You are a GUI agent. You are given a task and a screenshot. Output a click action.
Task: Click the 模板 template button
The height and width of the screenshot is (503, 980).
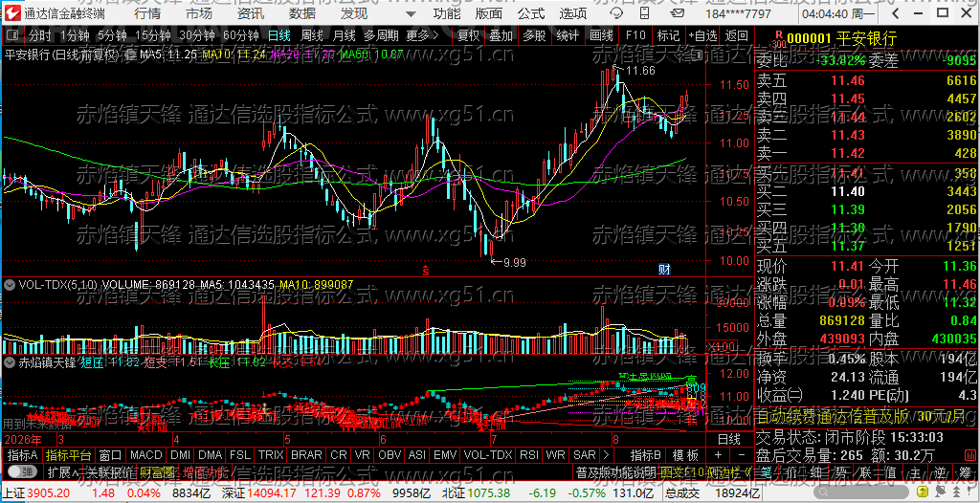tap(685, 455)
